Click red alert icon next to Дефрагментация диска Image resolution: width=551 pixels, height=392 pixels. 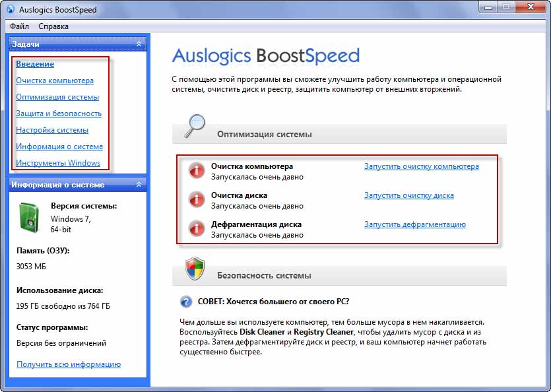196,229
